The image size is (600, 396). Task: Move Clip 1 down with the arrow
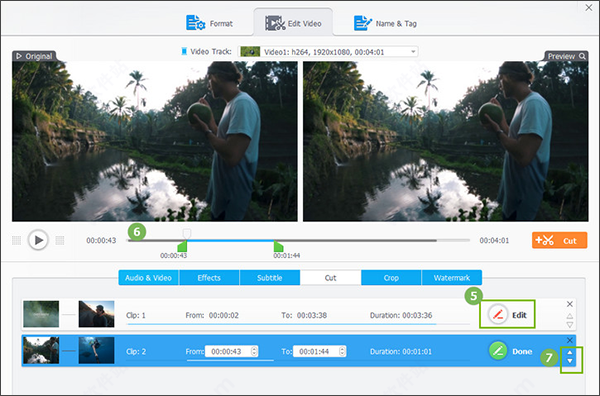(570, 325)
